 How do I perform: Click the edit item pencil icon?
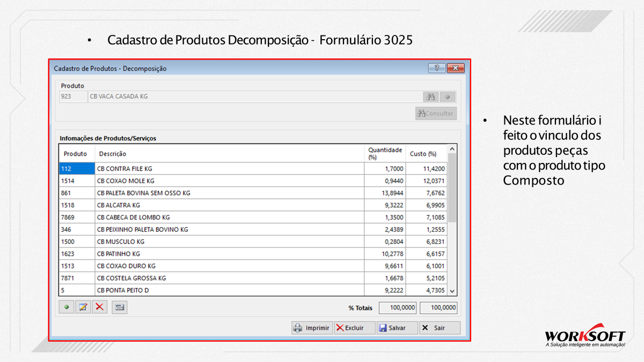point(83,307)
